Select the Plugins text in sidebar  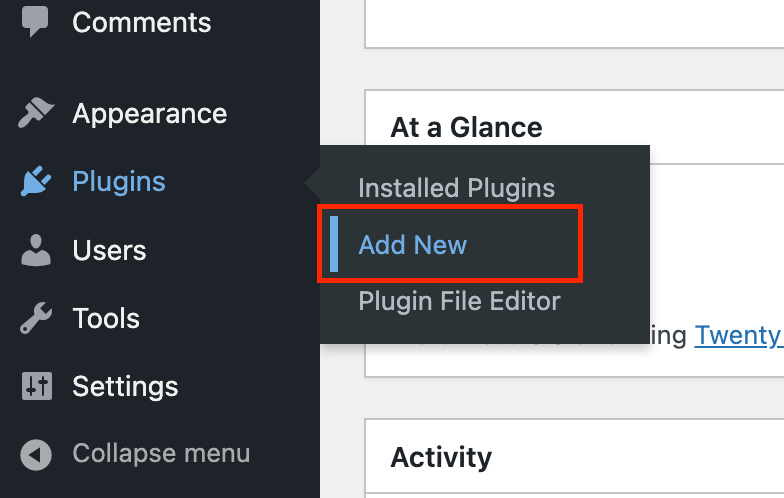click(x=119, y=182)
